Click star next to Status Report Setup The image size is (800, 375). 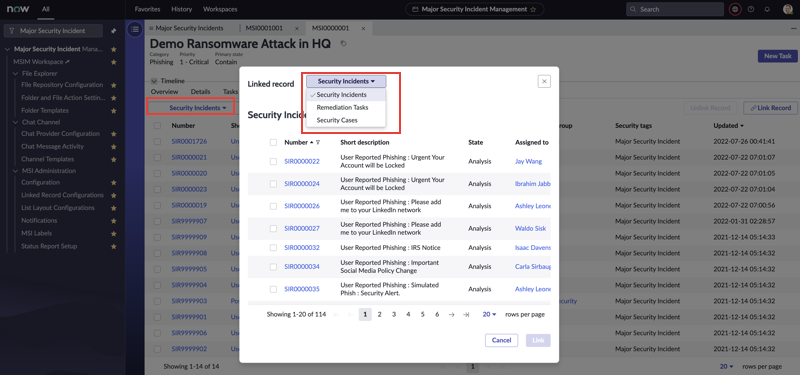114,246
